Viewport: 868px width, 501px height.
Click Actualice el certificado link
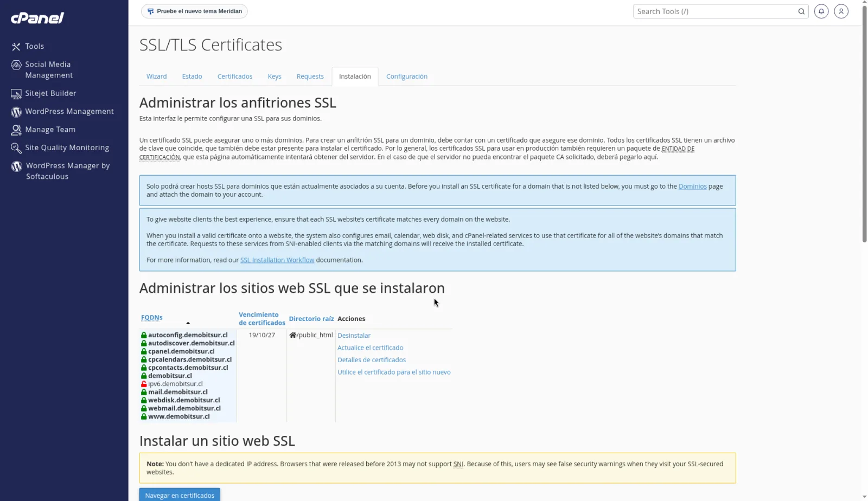pos(371,348)
